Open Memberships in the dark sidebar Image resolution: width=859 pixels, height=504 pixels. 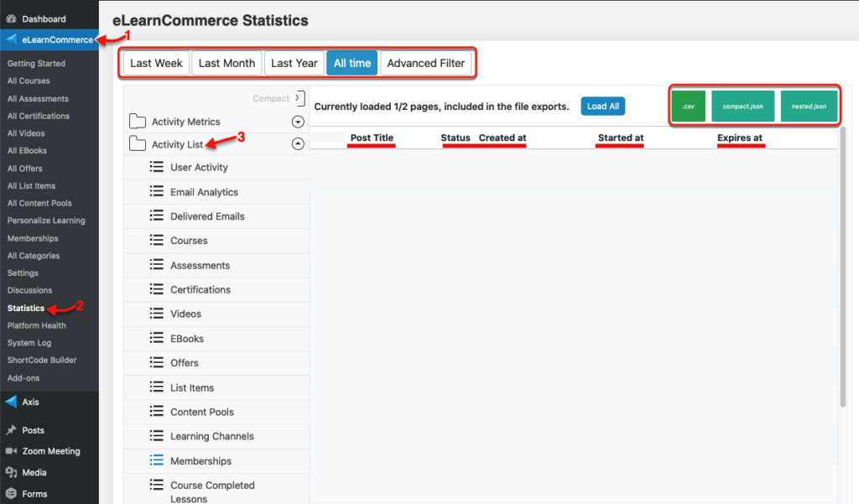point(33,238)
